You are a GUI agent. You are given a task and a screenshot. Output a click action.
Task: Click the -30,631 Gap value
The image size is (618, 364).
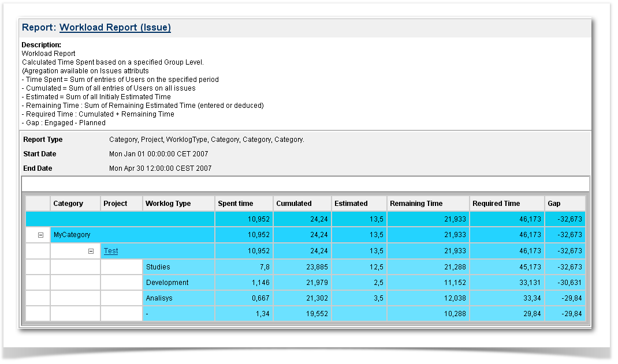point(569,283)
